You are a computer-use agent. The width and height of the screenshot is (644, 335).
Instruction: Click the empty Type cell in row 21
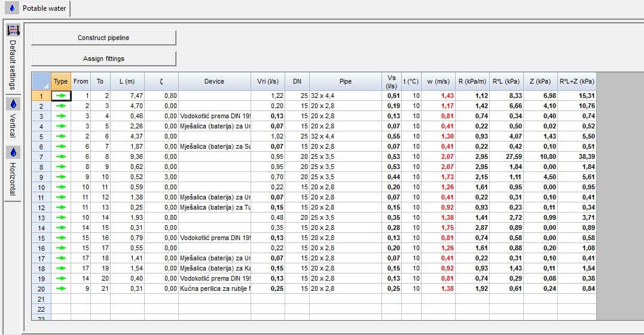coord(61,299)
